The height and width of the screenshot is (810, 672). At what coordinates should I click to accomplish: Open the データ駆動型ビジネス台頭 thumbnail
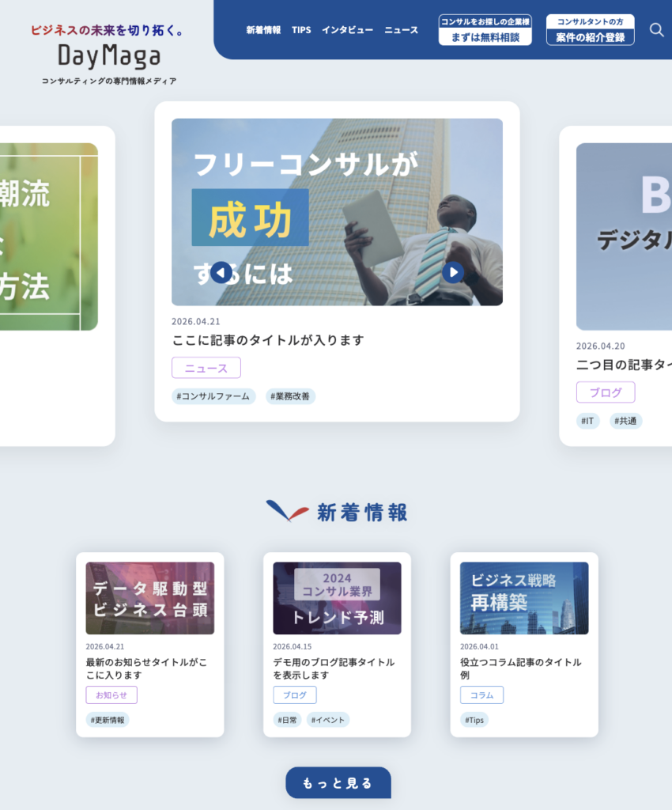[149, 598]
